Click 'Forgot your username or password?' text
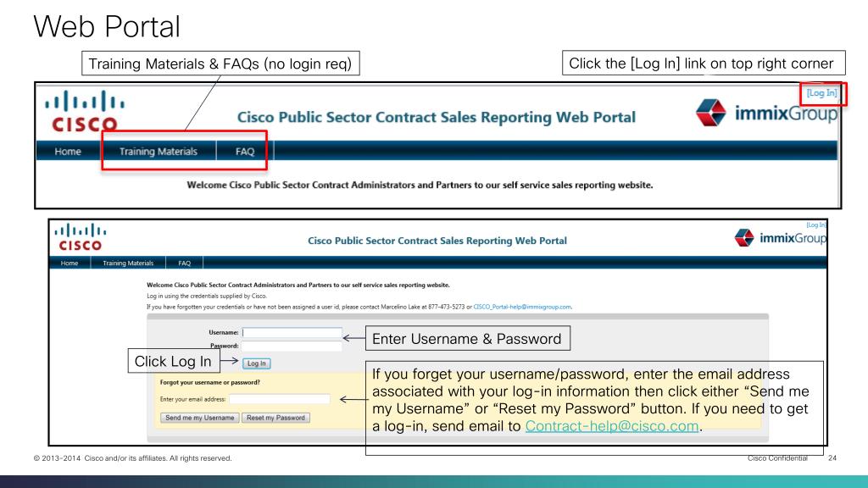Viewport: 868px width, 488px height. [x=210, y=382]
